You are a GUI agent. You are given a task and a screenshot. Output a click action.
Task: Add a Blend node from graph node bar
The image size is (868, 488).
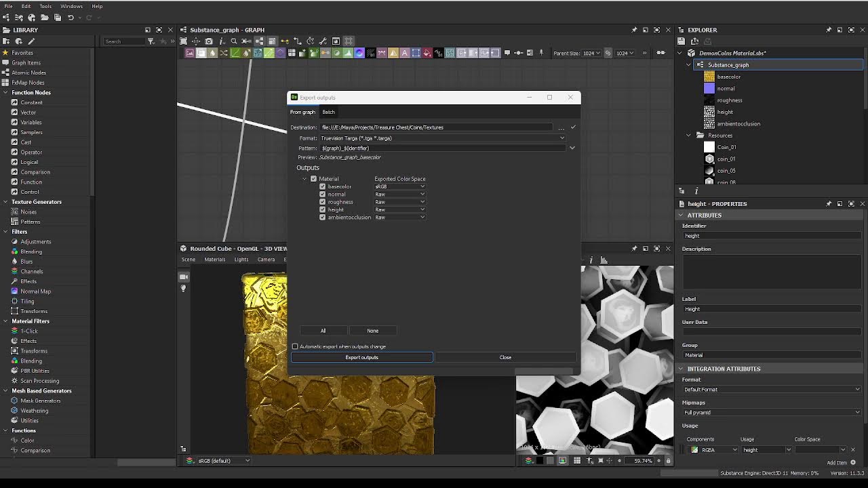click(201, 53)
